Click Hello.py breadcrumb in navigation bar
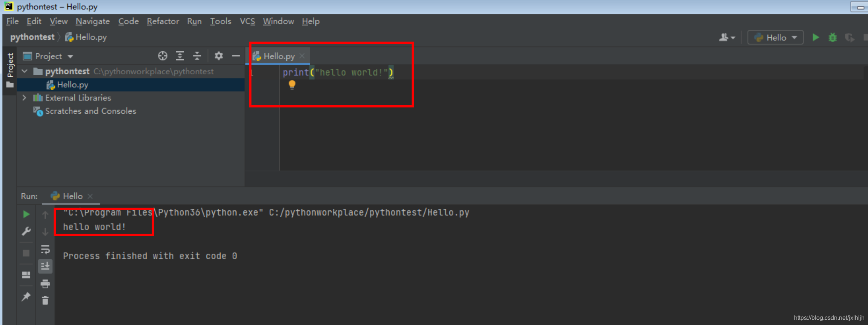The width and height of the screenshot is (868, 325). (86, 37)
